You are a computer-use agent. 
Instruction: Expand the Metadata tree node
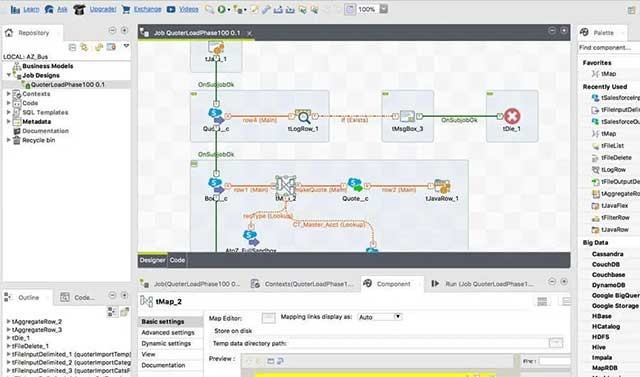[x=9, y=122]
